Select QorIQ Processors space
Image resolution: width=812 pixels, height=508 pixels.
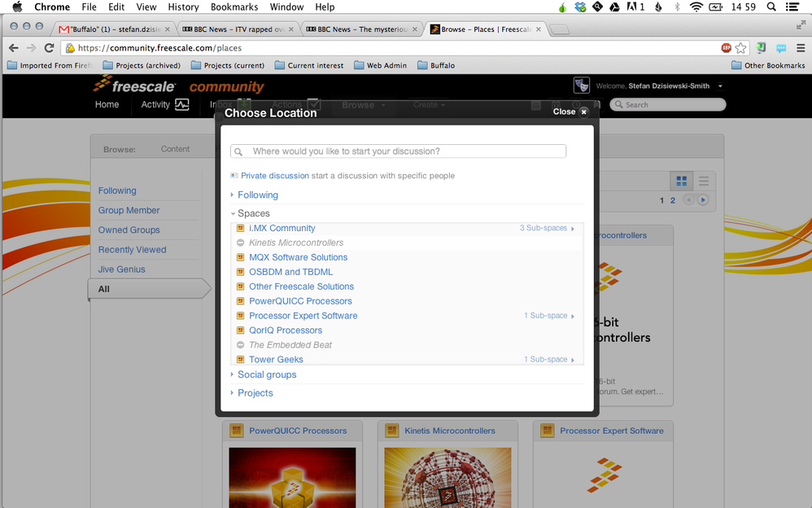click(286, 331)
